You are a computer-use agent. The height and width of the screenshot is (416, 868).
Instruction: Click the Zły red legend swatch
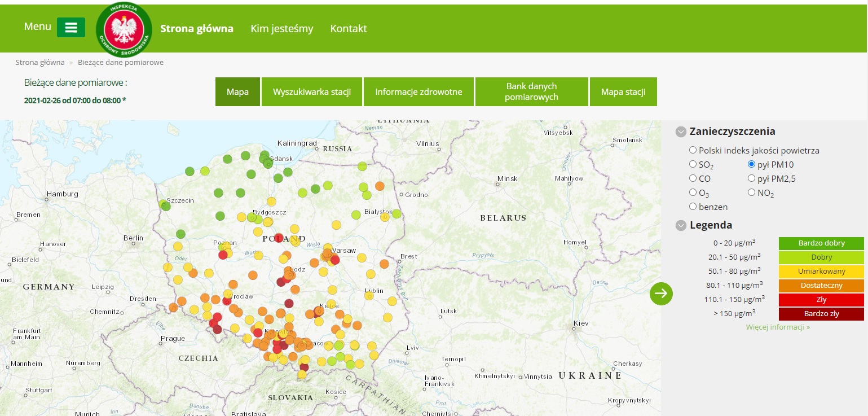(x=821, y=300)
